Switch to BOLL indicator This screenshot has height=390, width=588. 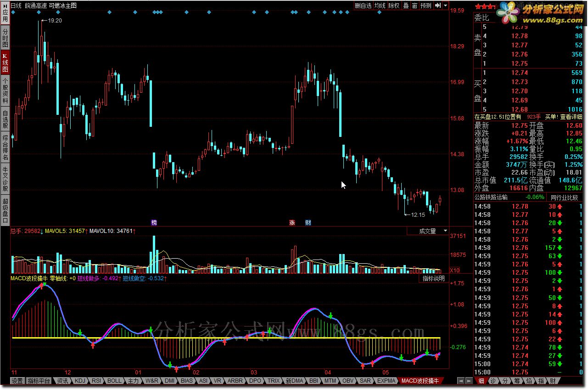pyautogui.click(x=114, y=381)
